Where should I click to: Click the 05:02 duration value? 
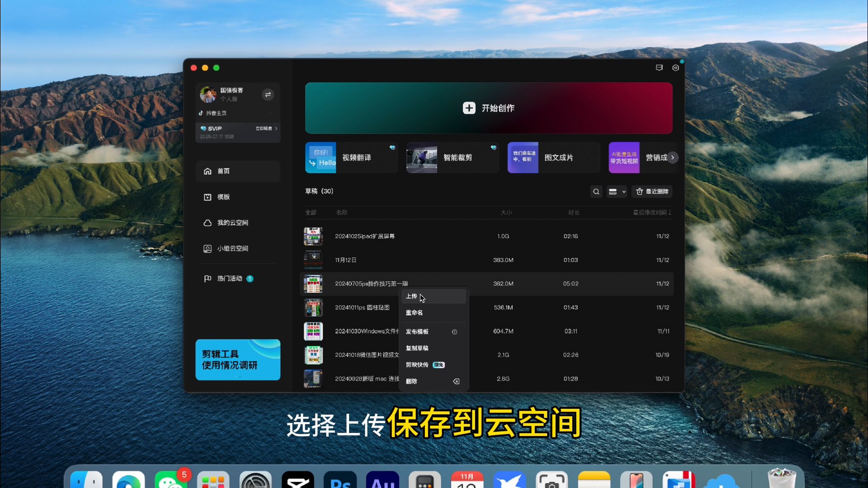(571, 284)
